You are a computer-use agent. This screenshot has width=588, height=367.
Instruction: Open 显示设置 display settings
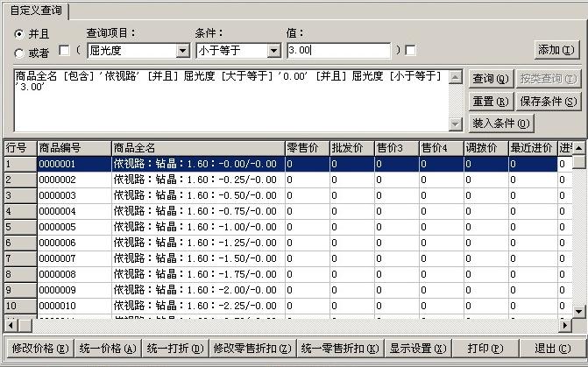418,348
